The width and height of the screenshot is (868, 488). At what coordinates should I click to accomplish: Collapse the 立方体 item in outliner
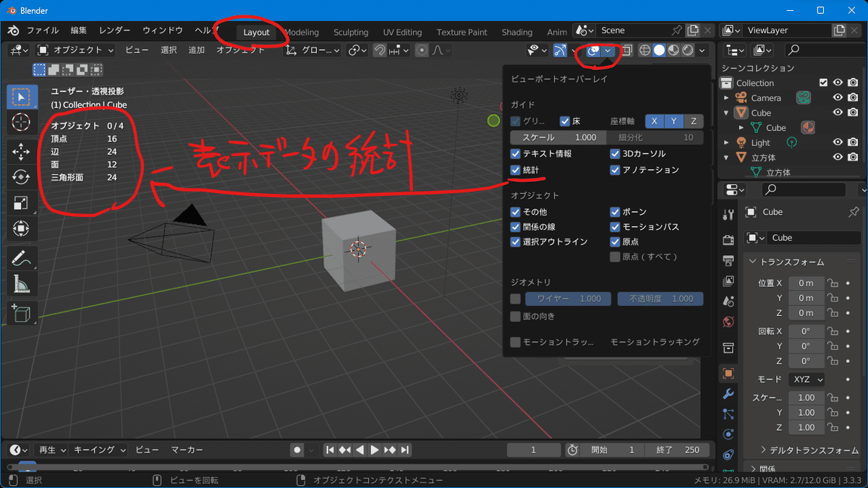pyautogui.click(x=727, y=157)
